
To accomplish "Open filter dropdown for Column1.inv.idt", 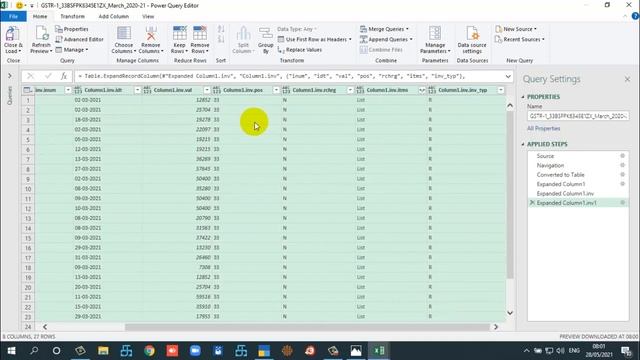I will (x=137, y=90).
